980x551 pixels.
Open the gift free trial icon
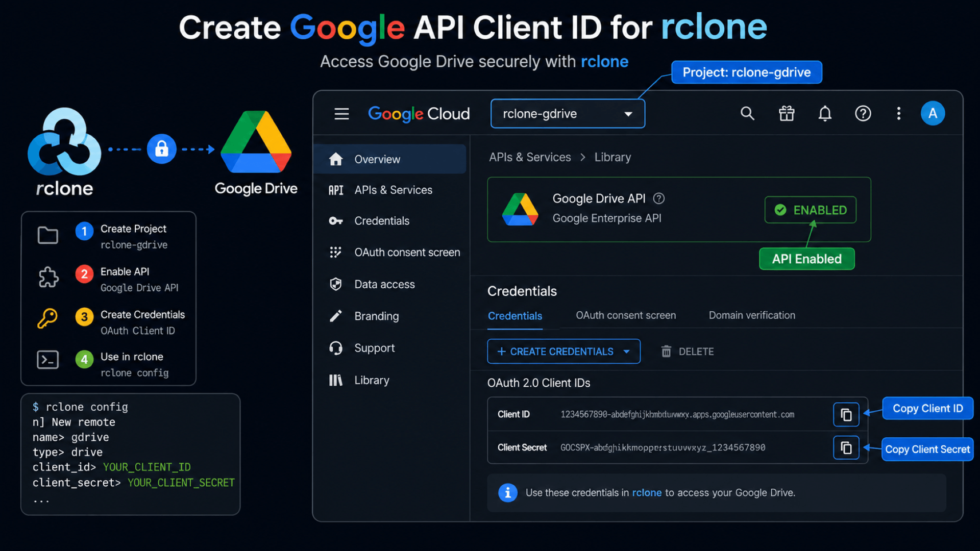[x=787, y=113]
